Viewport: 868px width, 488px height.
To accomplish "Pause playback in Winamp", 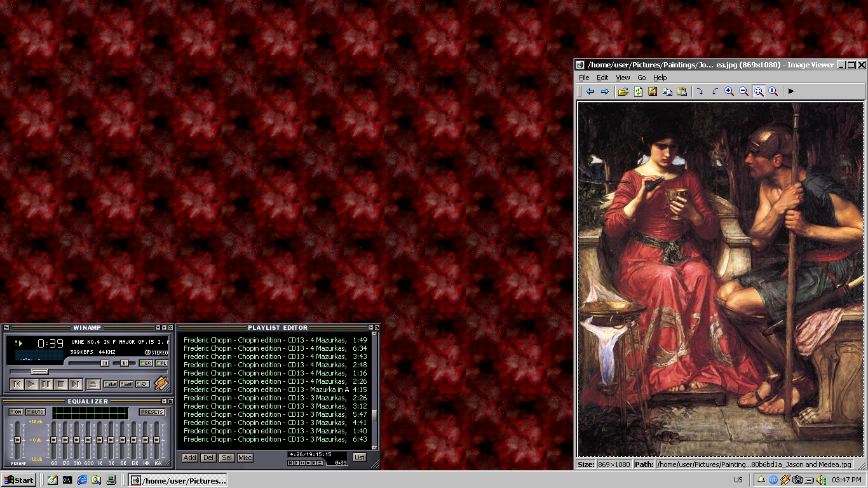I will tap(46, 384).
